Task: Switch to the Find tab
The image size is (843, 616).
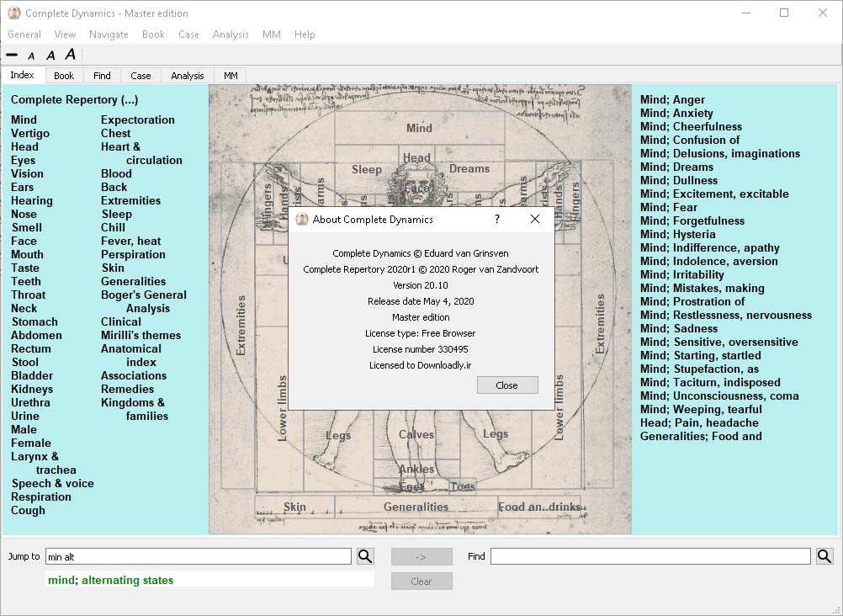Action: point(102,76)
